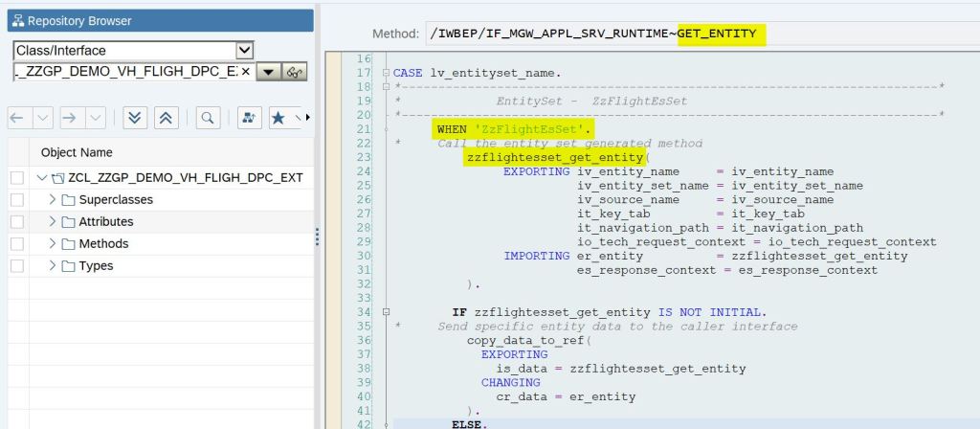Click the superordinate object list icon
980x429 pixels.
pyautogui.click(x=250, y=118)
